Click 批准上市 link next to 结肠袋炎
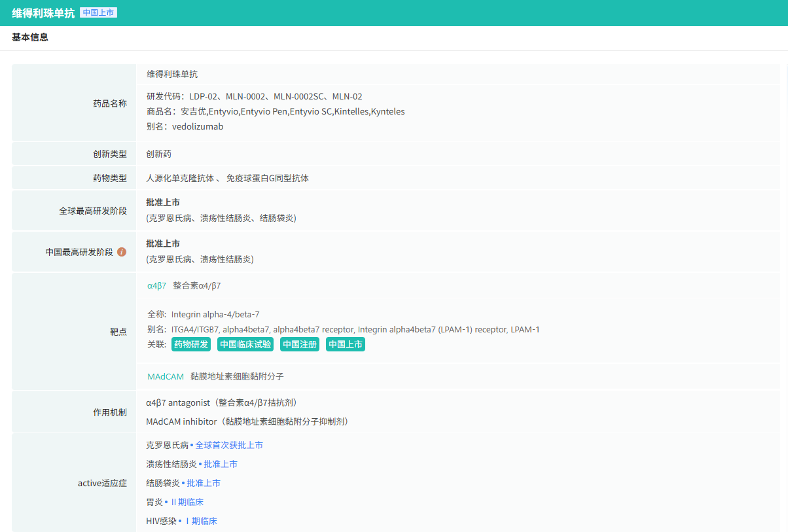Viewport: 788px width, 532px height. [x=204, y=483]
